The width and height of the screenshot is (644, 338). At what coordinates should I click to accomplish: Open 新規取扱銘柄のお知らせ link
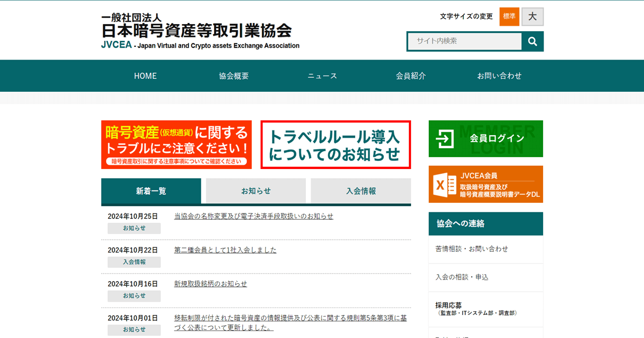(211, 284)
